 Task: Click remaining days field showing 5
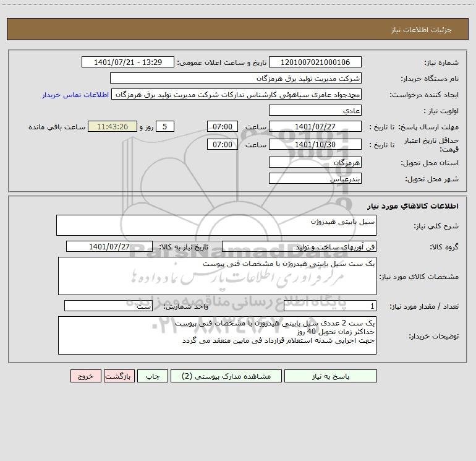point(165,126)
